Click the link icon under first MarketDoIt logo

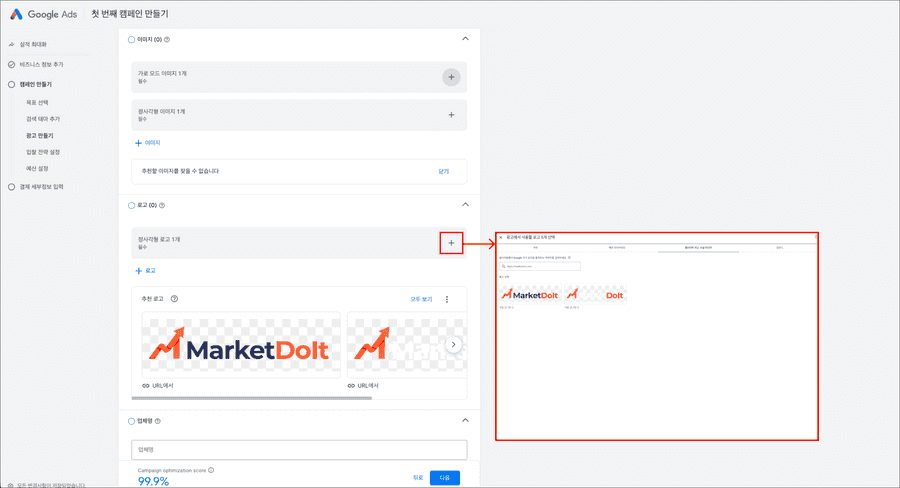coord(146,386)
